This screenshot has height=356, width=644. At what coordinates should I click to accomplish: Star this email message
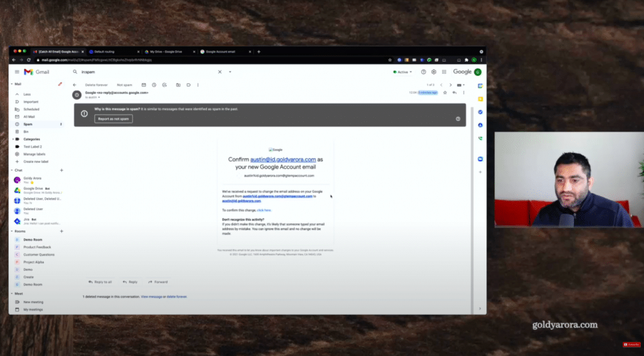pos(445,93)
